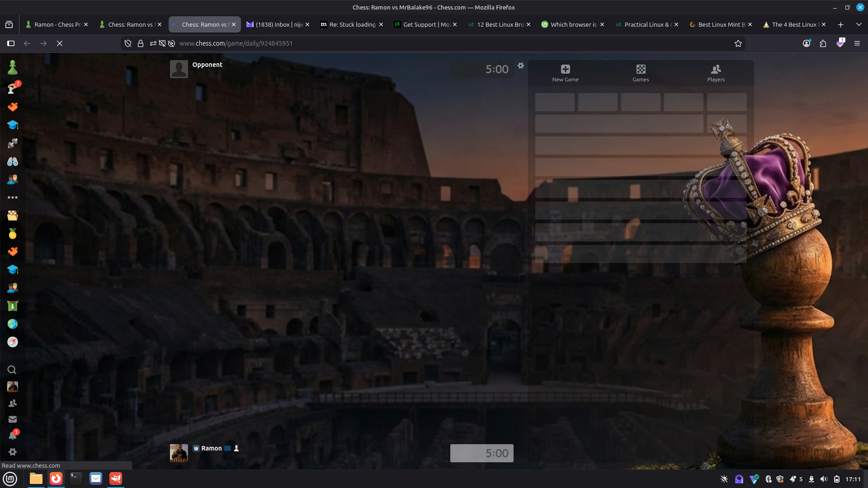Screen dimensions: 868x488
Task: Open the binoculars Watch icon in sidebar
Action: point(13,161)
